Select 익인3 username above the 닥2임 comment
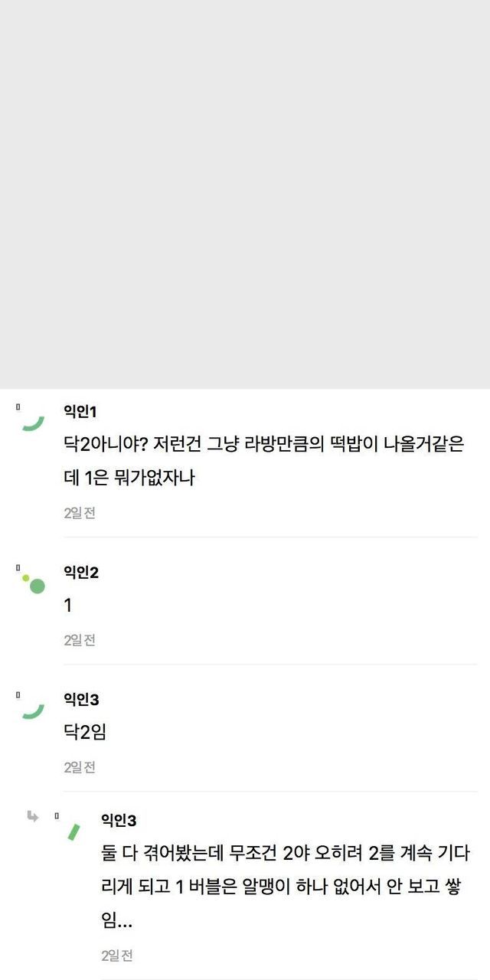Screen dimensions: 490x980 coord(81,700)
